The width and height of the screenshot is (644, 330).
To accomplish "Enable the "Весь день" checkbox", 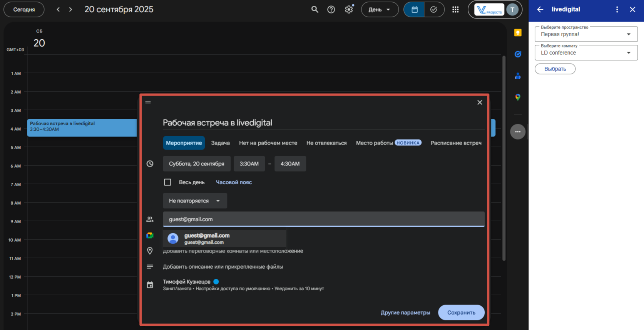I will click(x=167, y=182).
